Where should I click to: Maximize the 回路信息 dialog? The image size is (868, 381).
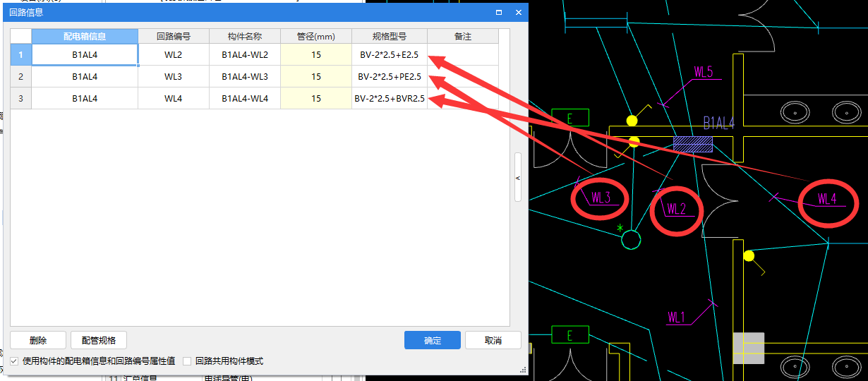pyautogui.click(x=499, y=12)
